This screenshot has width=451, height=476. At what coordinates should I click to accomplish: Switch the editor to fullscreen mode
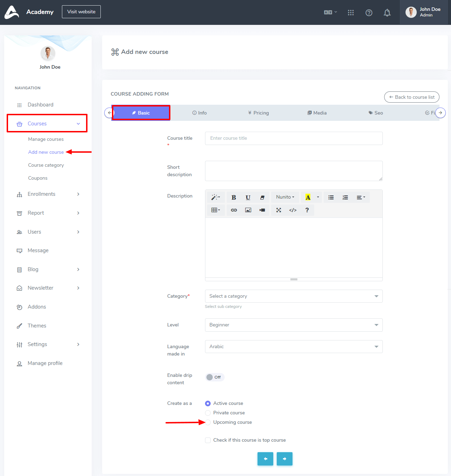pyautogui.click(x=279, y=210)
